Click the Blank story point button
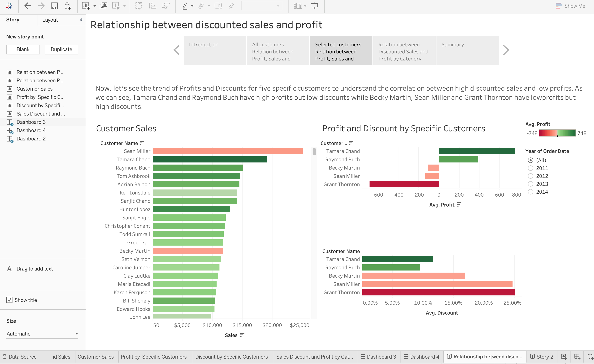Screen dimensions: 594x364 pos(23,49)
